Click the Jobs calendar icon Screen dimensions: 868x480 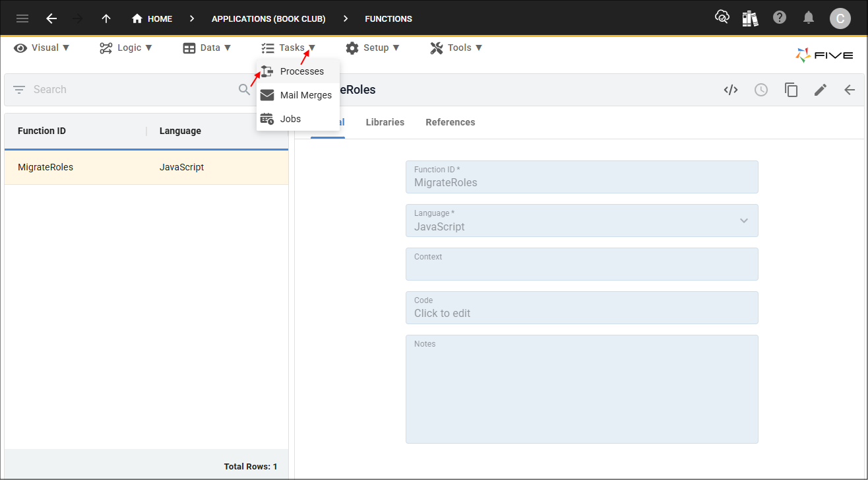tap(266, 119)
